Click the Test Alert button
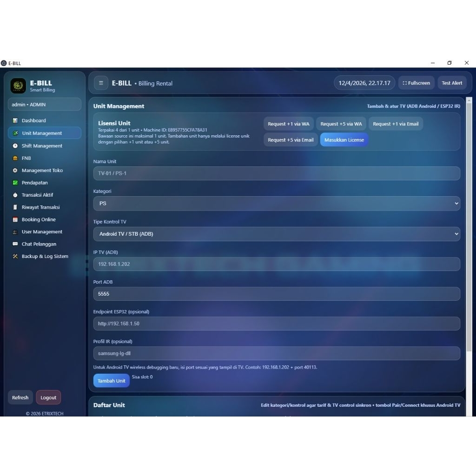 click(x=452, y=83)
